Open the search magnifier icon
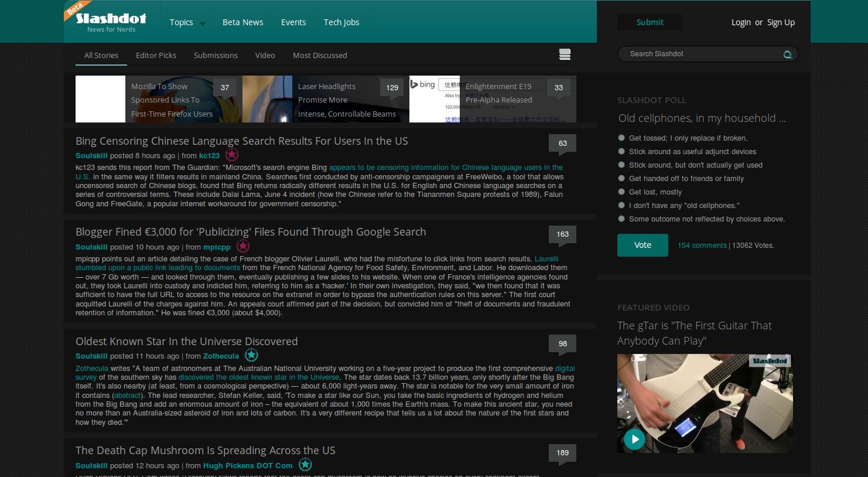Viewport: 868px width, 477px height. pyautogui.click(x=788, y=54)
